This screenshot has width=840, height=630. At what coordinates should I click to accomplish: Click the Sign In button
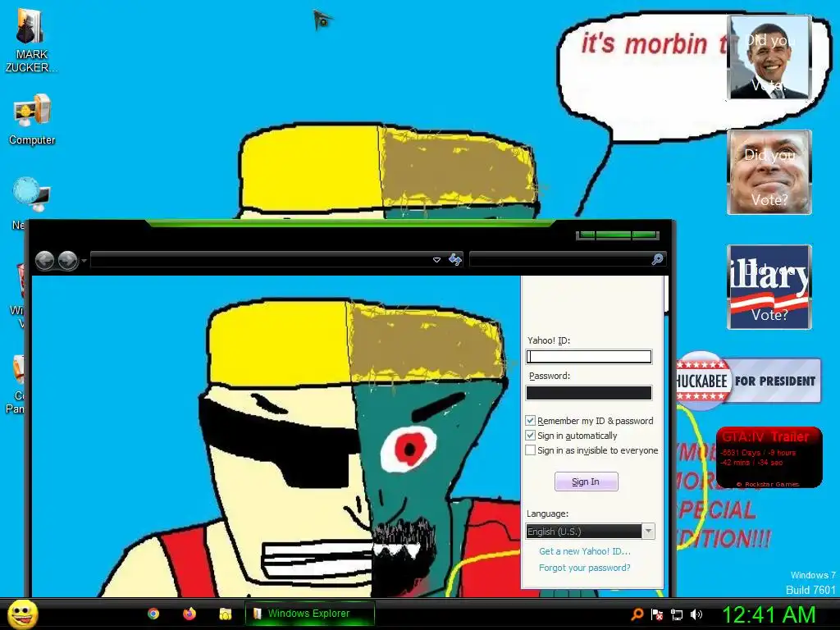(586, 482)
